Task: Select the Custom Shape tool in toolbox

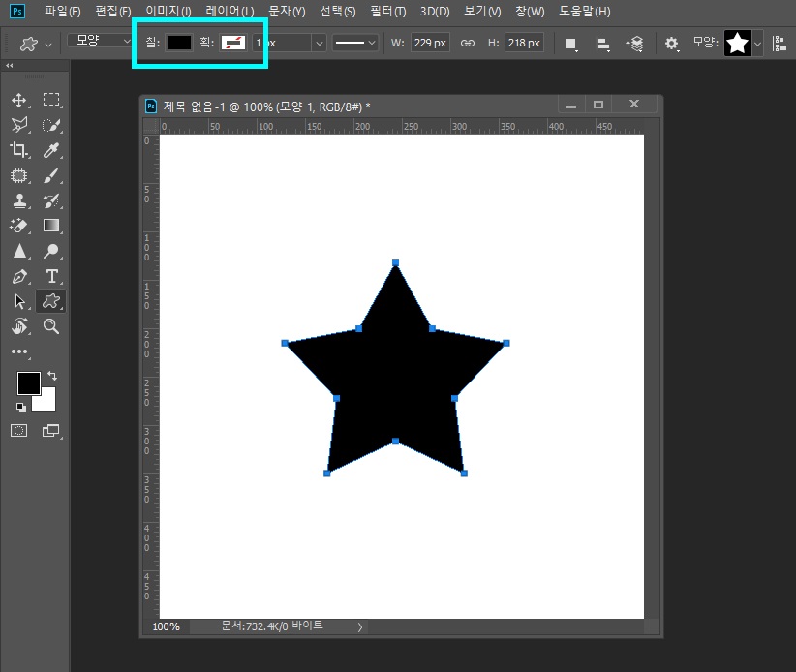Action: coord(51,301)
